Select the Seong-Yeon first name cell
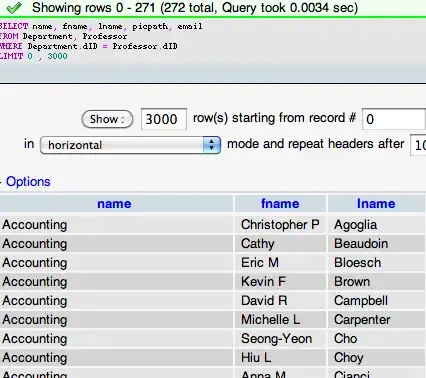Screen dimensions: 426x378 pyautogui.click(x=280, y=339)
